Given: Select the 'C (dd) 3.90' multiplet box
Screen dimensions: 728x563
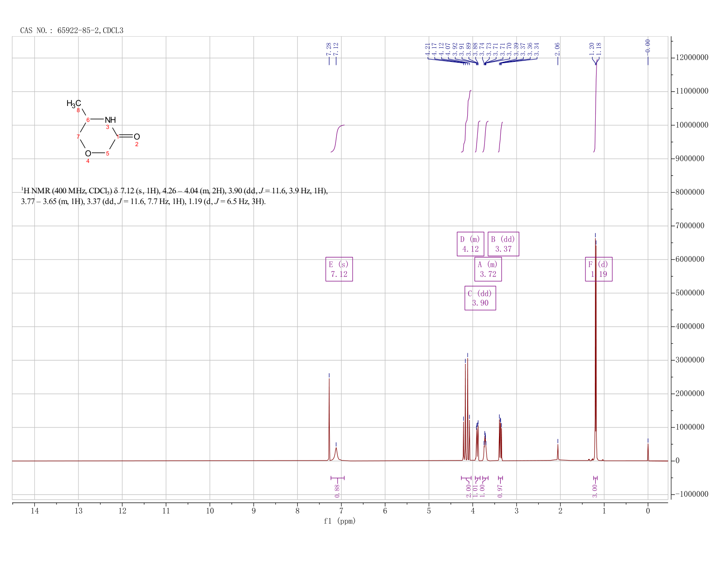Looking at the screenshot, I should (x=480, y=298).
